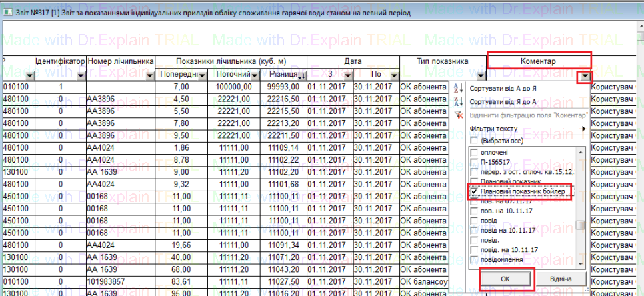Tick the 'П-156517' checkbox
This screenshot has width=644, height=296.
[x=474, y=162]
